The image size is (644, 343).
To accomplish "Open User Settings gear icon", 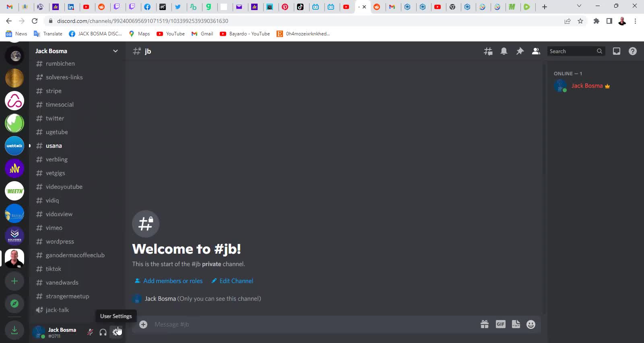I will pos(116,332).
